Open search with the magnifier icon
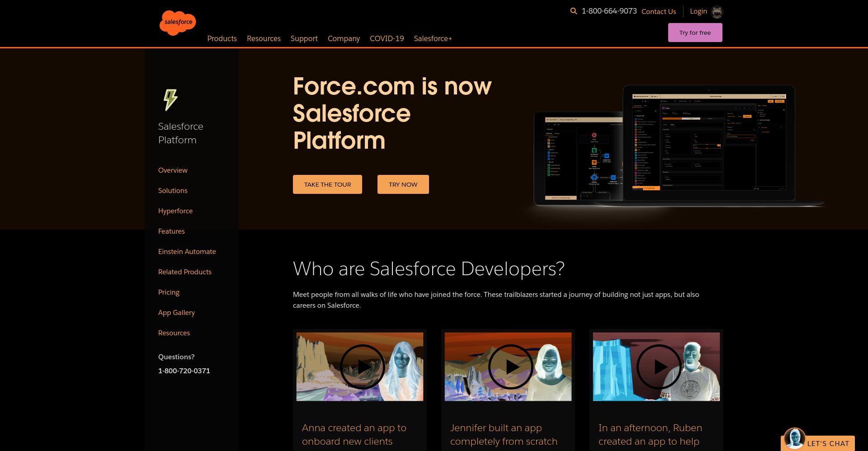868x451 pixels. pyautogui.click(x=574, y=11)
